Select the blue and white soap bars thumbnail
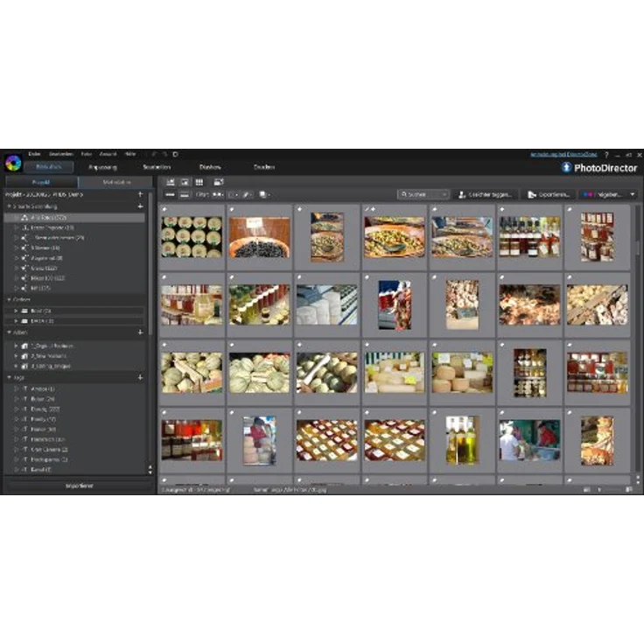This screenshot has width=644, height=644. pyautogui.click(x=327, y=304)
